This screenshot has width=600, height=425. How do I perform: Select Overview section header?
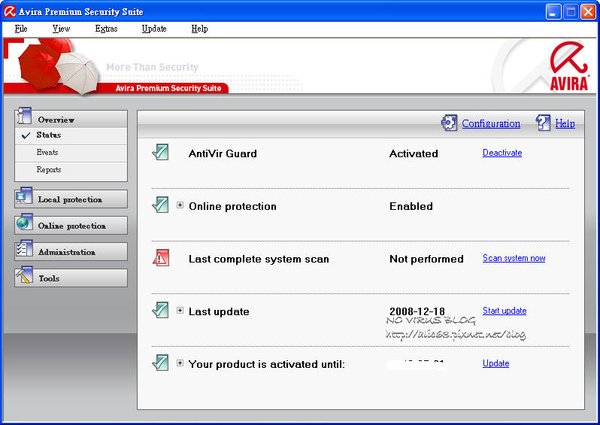click(x=71, y=119)
